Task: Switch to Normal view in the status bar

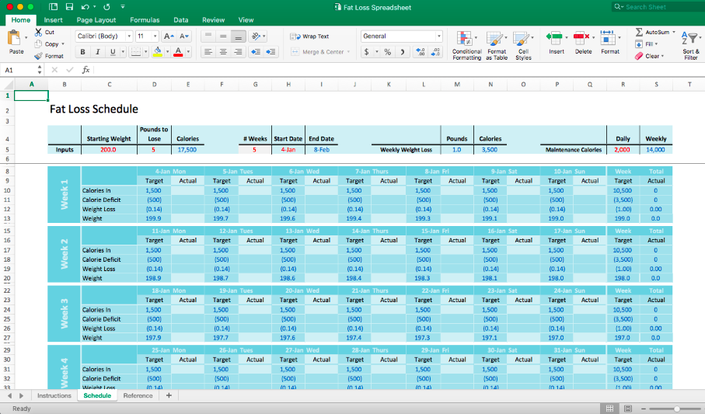Action: [x=609, y=408]
